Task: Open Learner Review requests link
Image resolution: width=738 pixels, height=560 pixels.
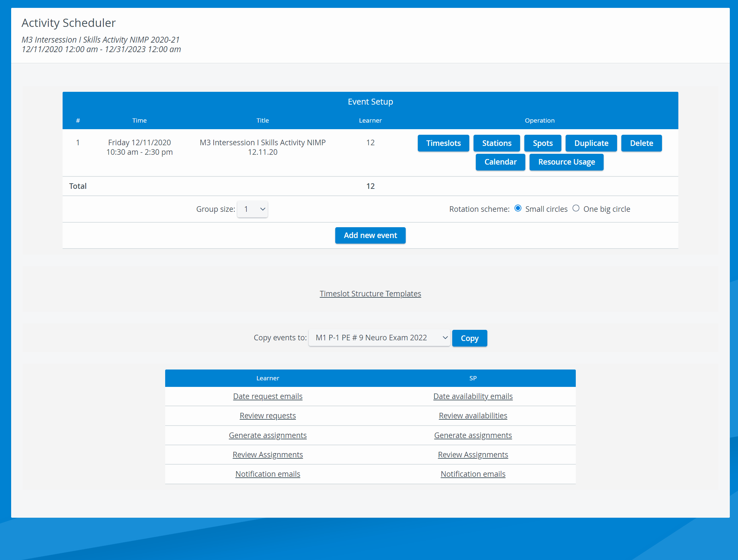Action: 268,415
